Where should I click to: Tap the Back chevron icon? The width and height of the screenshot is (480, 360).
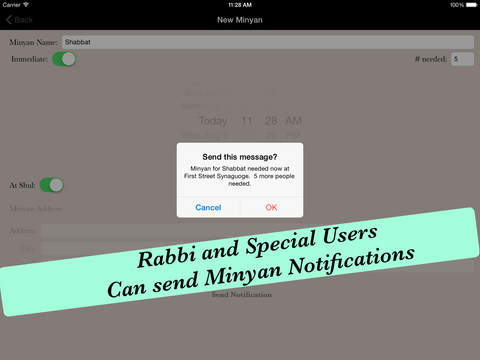click(x=9, y=20)
